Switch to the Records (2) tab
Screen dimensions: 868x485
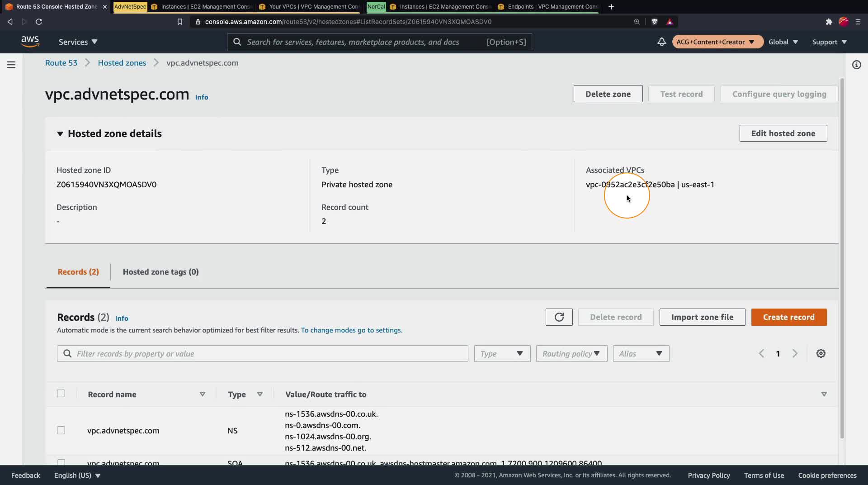tap(78, 271)
